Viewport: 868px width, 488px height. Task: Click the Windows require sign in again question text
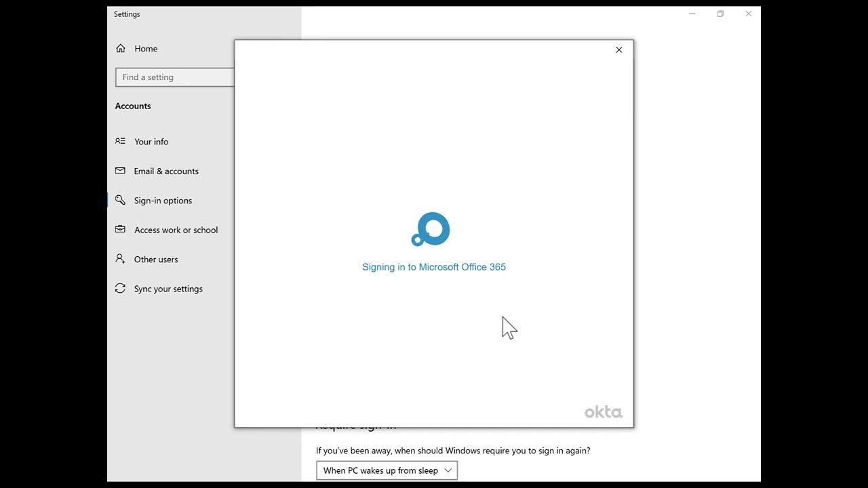point(453,451)
